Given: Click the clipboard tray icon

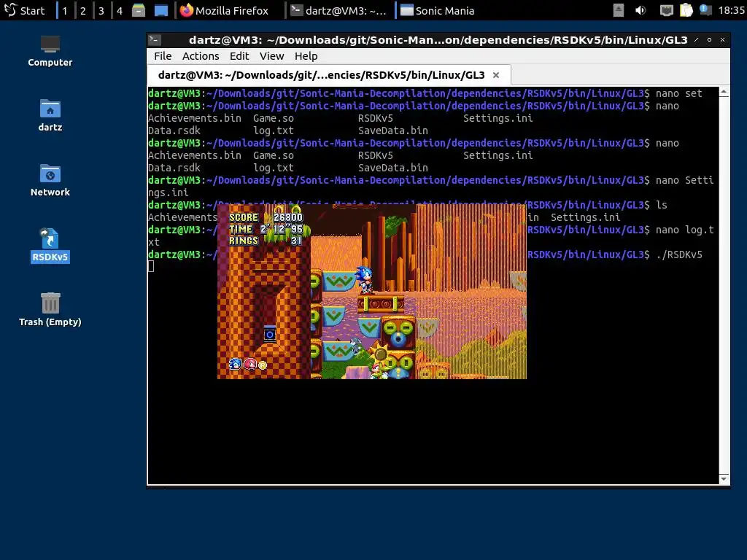Looking at the screenshot, I should 686,10.
